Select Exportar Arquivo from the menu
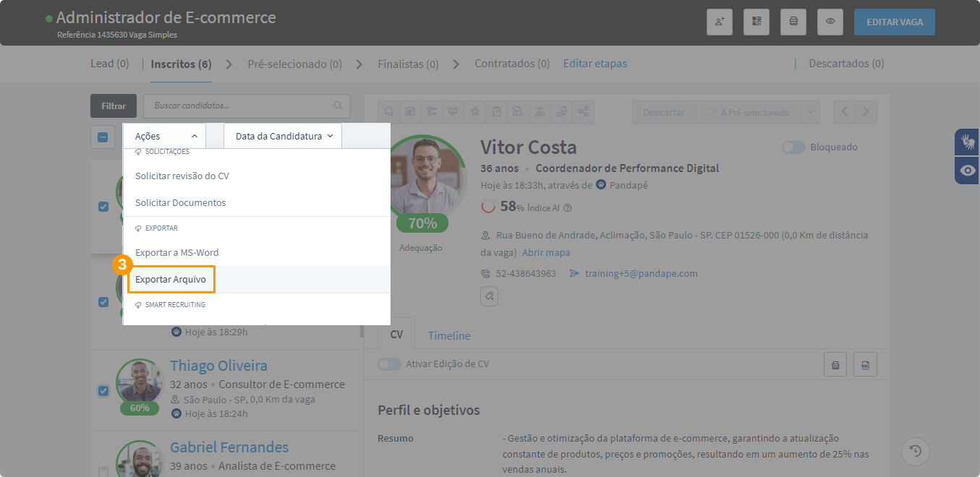Viewport: 980px width, 477px height. coord(171,280)
